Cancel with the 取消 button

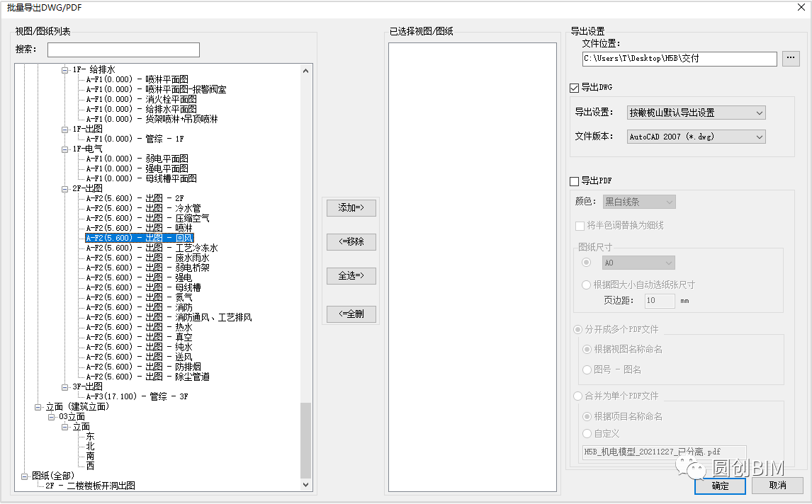tap(778, 486)
